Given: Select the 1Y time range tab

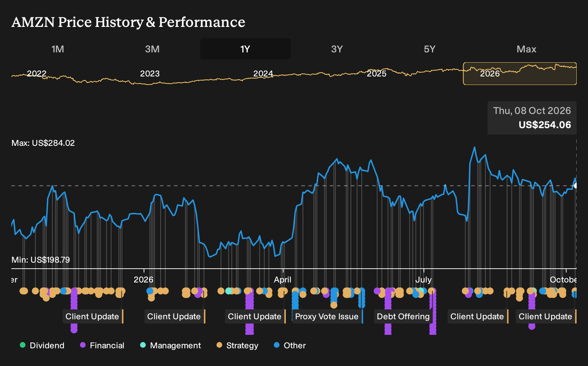Looking at the screenshot, I should (x=246, y=49).
